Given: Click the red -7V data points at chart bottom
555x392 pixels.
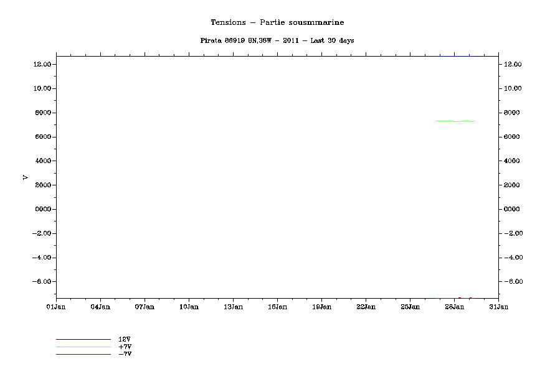Looking at the screenshot, I should (x=460, y=298).
